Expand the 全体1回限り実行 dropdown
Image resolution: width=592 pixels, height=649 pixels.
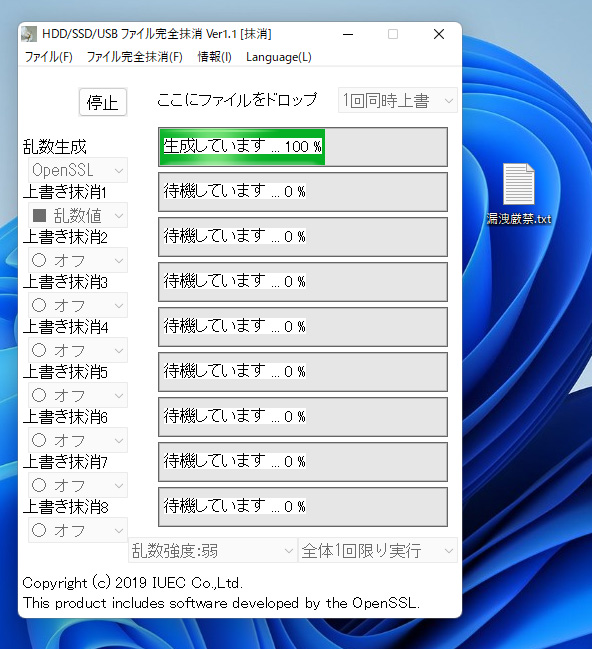tap(378, 550)
